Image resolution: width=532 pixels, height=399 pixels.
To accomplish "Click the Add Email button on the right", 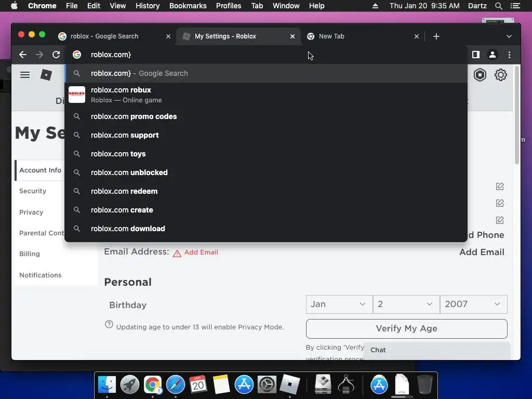I will (x=482, y=252).
